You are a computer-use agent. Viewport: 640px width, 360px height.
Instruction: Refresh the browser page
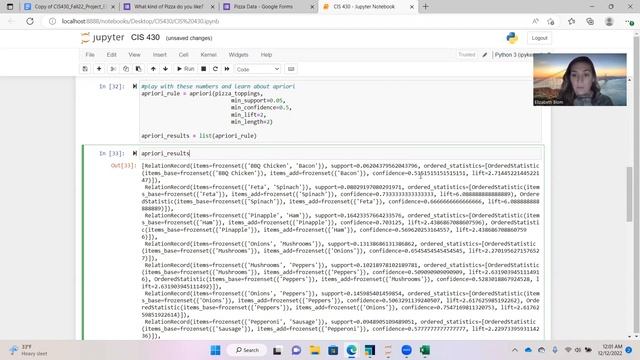[x=30, y=21]
